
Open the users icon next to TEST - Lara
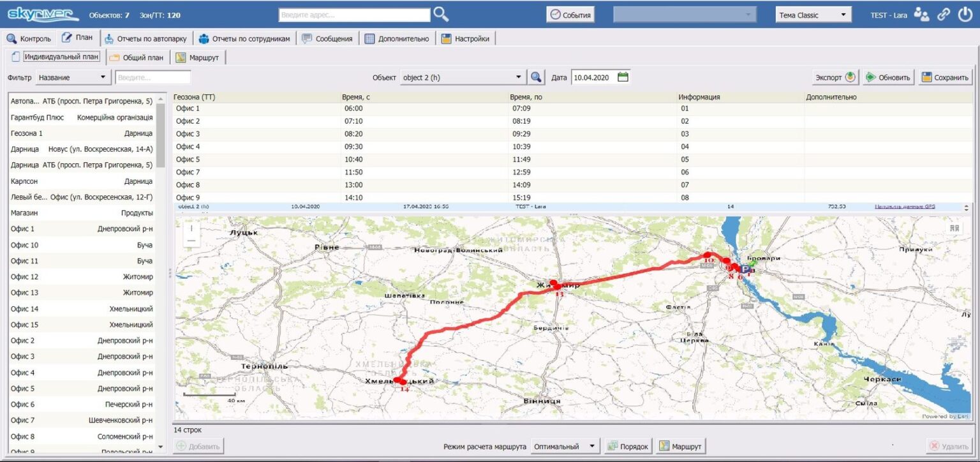pos(921,15)
